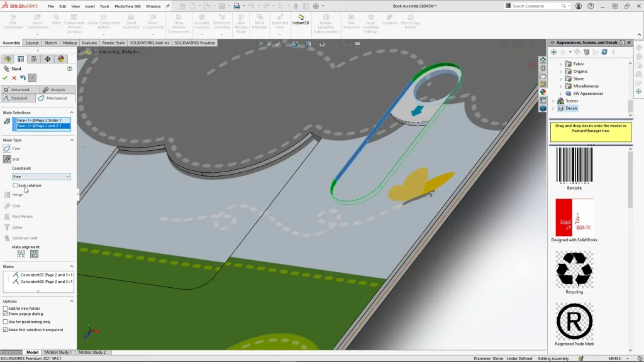Choose the Cam mate type
This screenshot has height=362, width=644.
tap(8, 148)
